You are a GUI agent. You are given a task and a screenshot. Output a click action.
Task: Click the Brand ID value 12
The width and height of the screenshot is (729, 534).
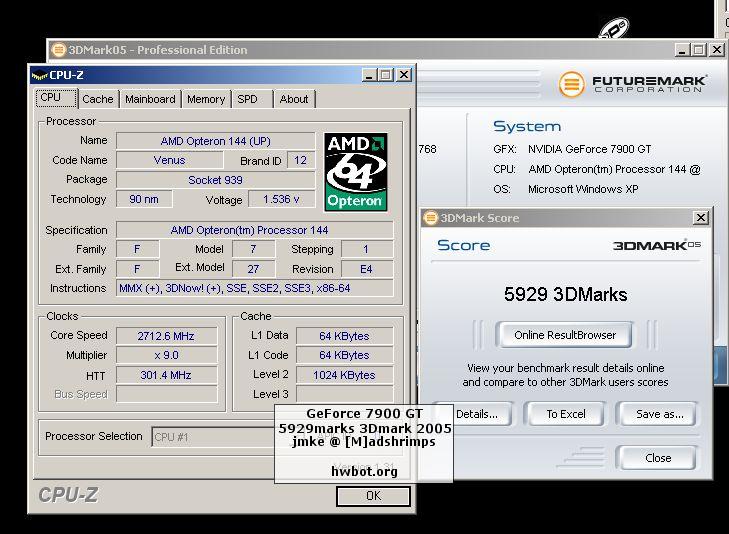point(300,160)
